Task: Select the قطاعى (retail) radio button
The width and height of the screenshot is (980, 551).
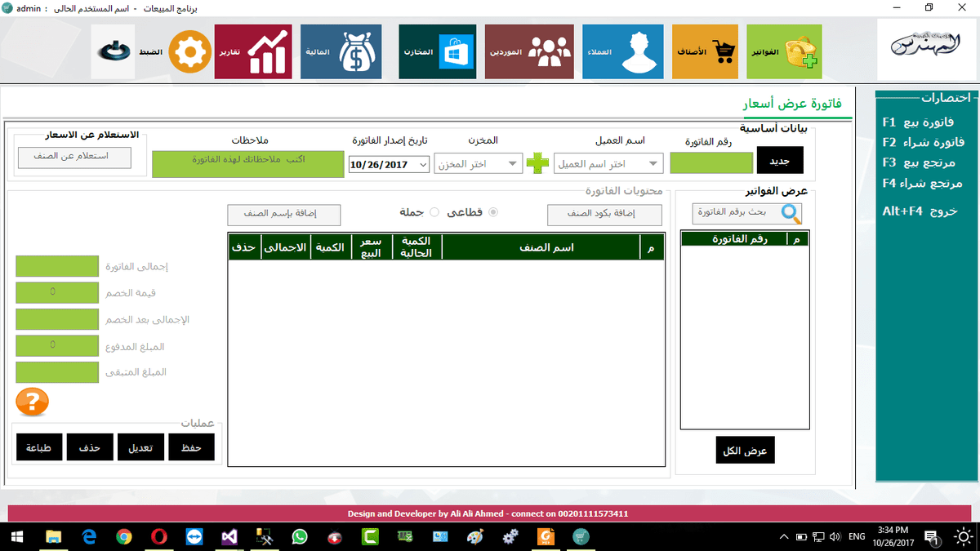Action: [x=493, y=211]
